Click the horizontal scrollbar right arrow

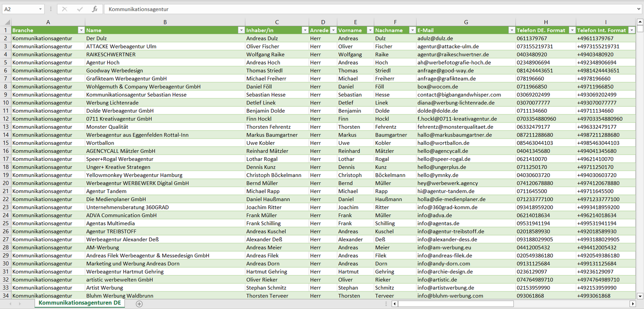pyautogui.click(x=632, y=304)
